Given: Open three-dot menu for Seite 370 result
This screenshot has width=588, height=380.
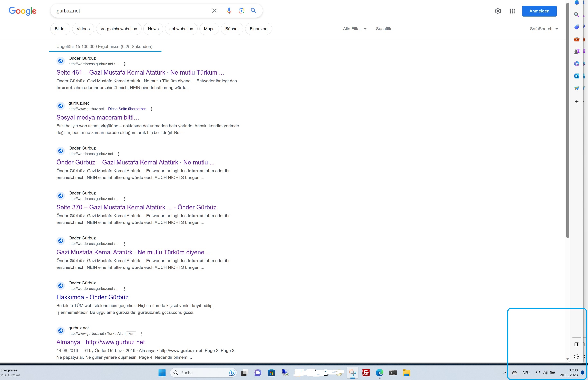Looking at the screenshot, I should coord(125,199).
